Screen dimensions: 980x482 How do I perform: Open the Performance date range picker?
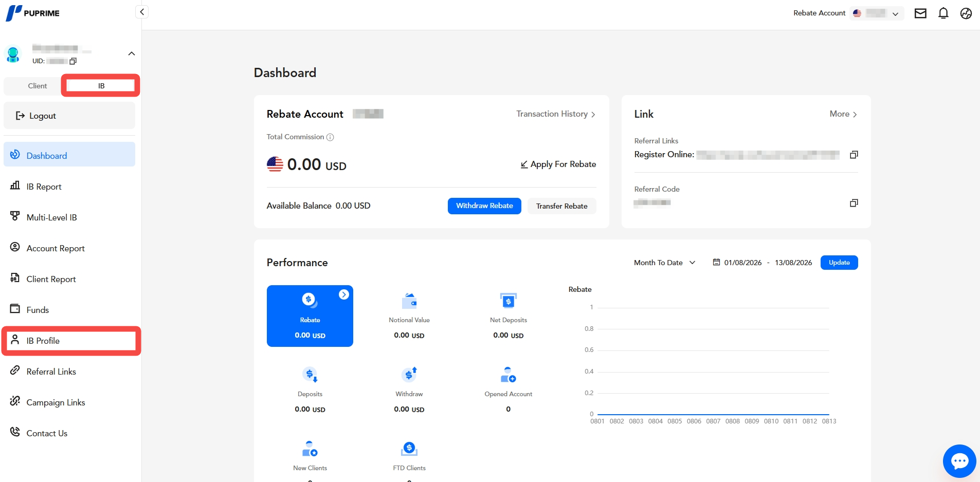pos(763,263)
